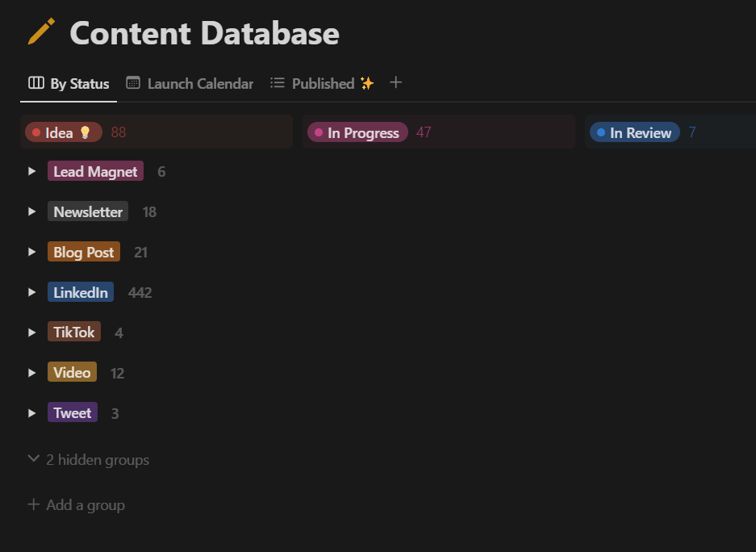Click the TikTok count 4
The image size is (756, 552).
pyautogui.click(x=119, y=332)
